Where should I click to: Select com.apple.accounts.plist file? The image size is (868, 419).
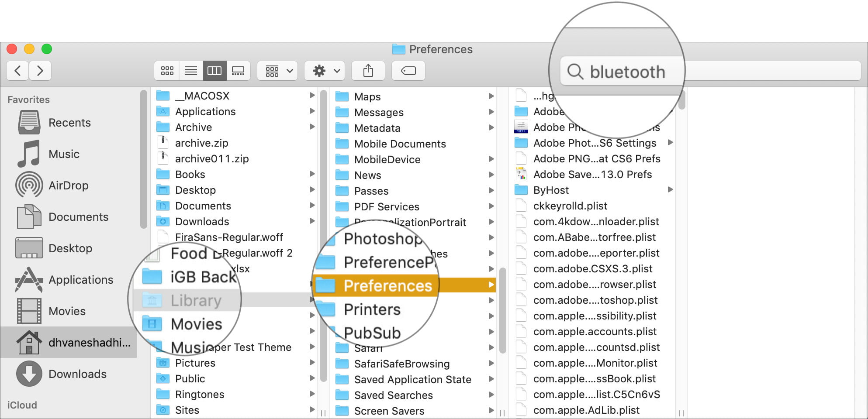(594, 331)
